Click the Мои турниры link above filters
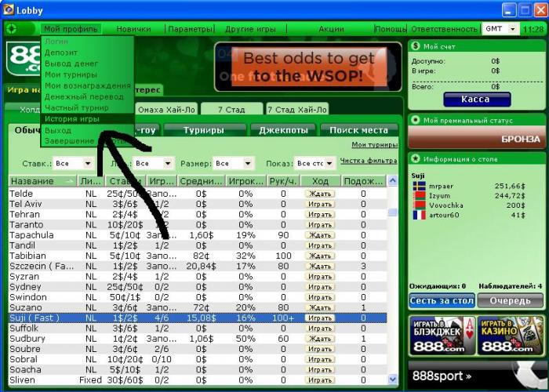The image size is (549, 392). [374, 144]
